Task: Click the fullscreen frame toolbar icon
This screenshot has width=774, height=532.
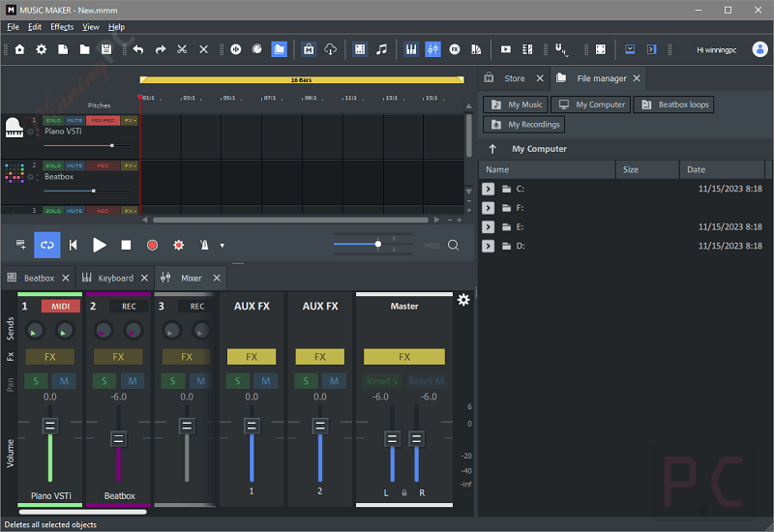Action: click(601, 49)
